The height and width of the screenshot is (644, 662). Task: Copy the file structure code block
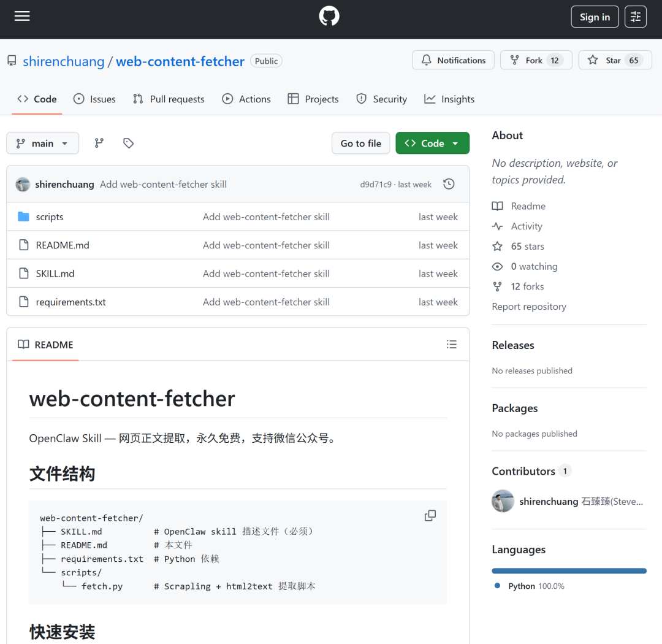coord(430,515)
